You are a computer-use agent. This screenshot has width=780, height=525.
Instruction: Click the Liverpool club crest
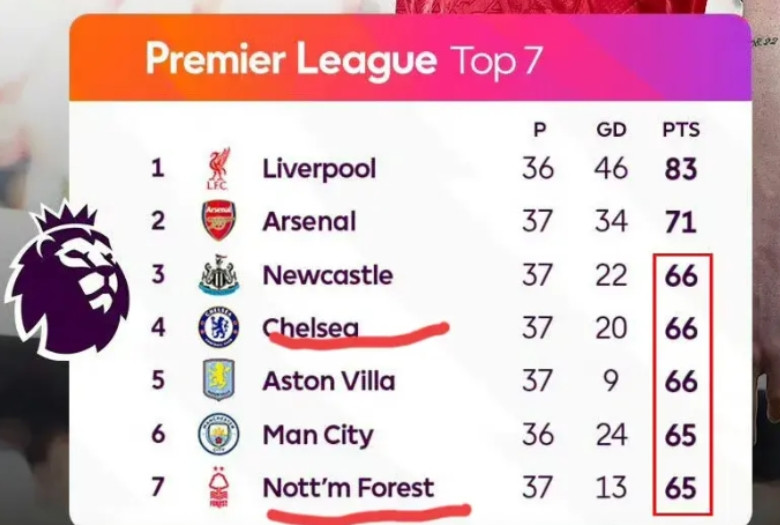218,168
